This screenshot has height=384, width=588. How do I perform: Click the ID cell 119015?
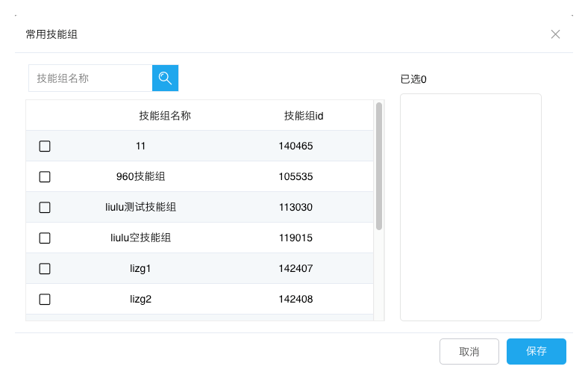click(x=295, y=238)
